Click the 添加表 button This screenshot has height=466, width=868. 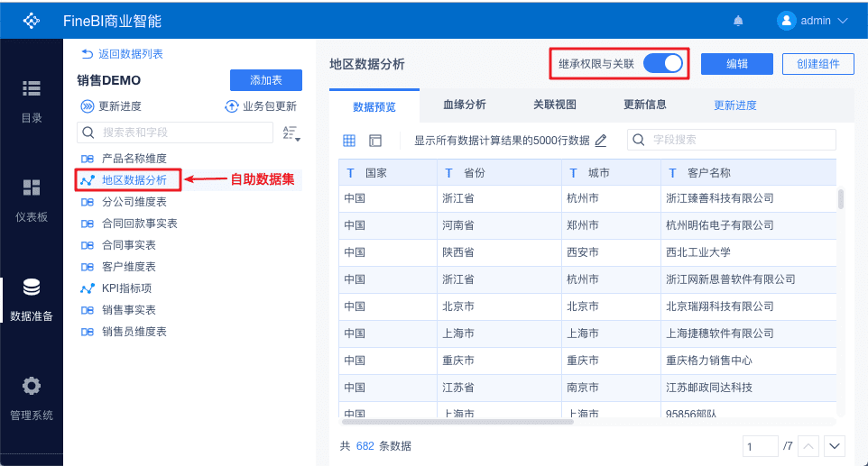[x=266, y=80]
